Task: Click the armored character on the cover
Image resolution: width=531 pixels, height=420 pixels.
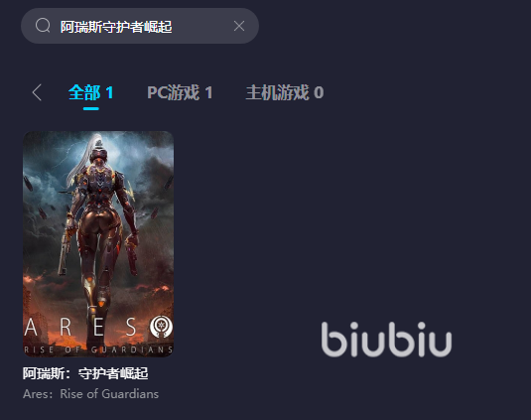Action: click(98, 220)
